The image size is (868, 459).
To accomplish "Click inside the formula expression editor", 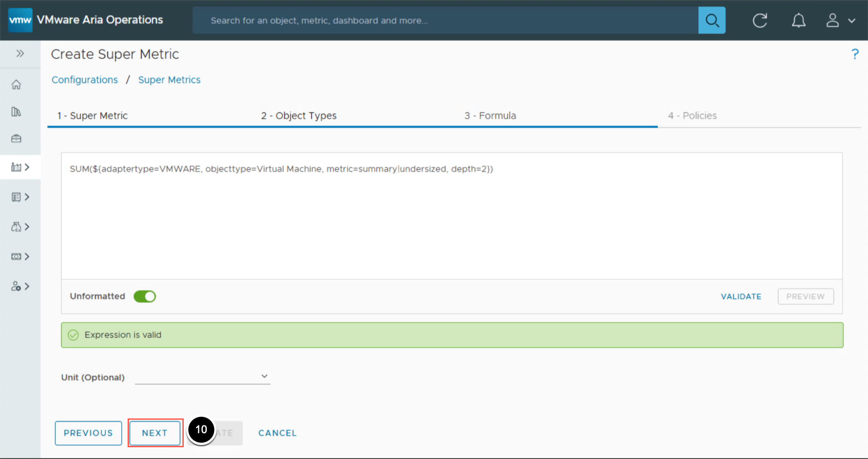I will point(451,217).
